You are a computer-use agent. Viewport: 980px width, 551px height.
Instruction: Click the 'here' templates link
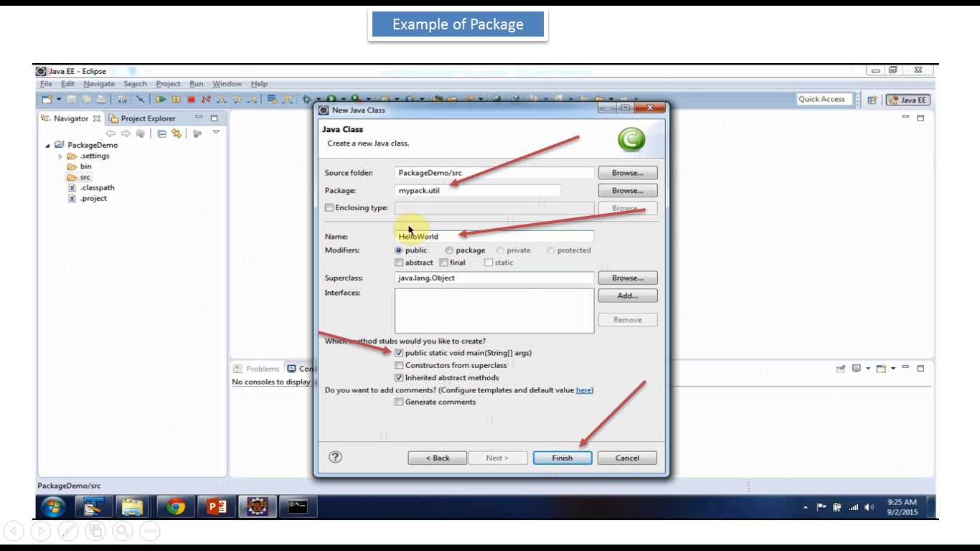(583, 390)
